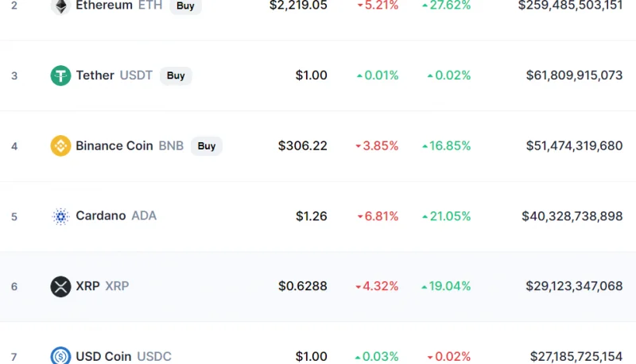Click the green Tether logo icon
This screenshot has width=636, height=364.
click(x=60, y=76)
